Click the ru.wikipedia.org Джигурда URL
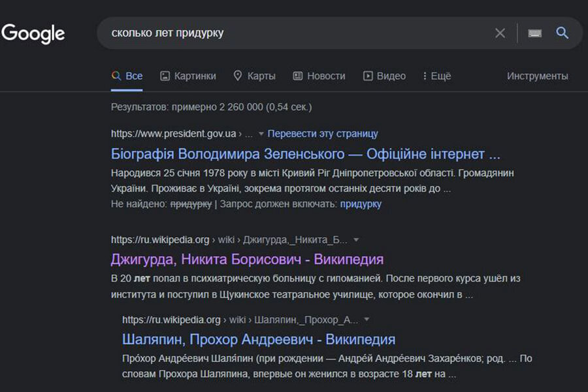The image size is (588, 392). pyautogui.click(x=229, y=240)
